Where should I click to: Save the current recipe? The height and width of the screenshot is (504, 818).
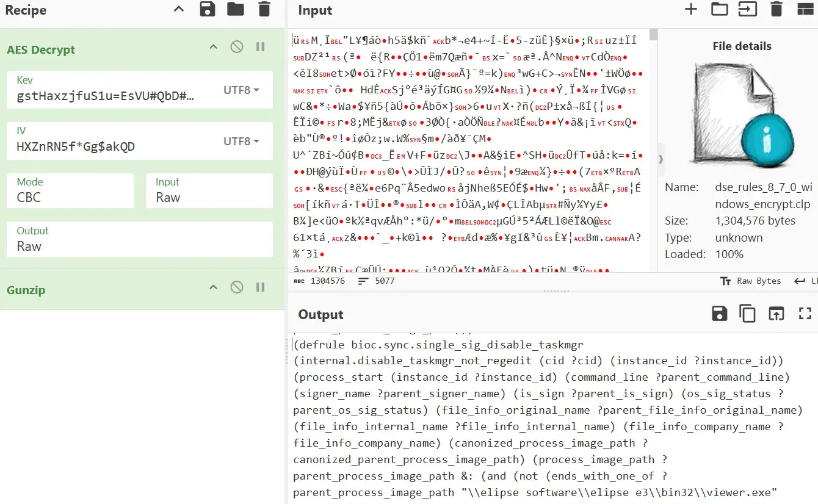pyautogui.click(x=208, y=10)
